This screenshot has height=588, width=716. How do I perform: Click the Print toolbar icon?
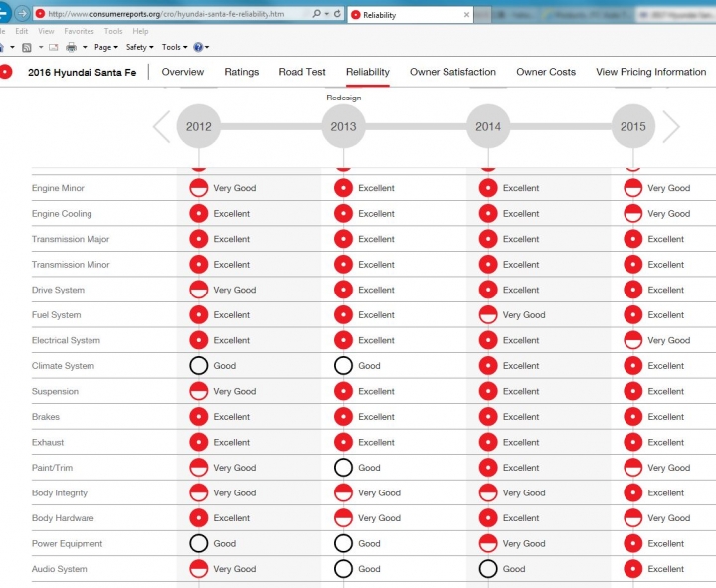pyautogui.click(x=72, y=47)
